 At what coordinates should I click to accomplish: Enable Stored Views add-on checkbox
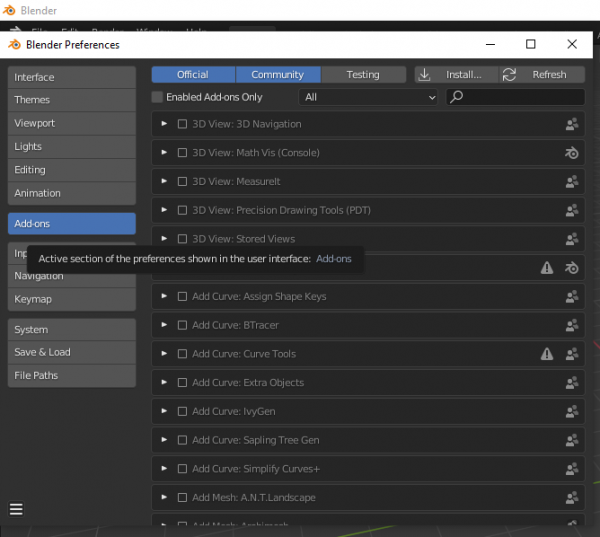point(183,239)
